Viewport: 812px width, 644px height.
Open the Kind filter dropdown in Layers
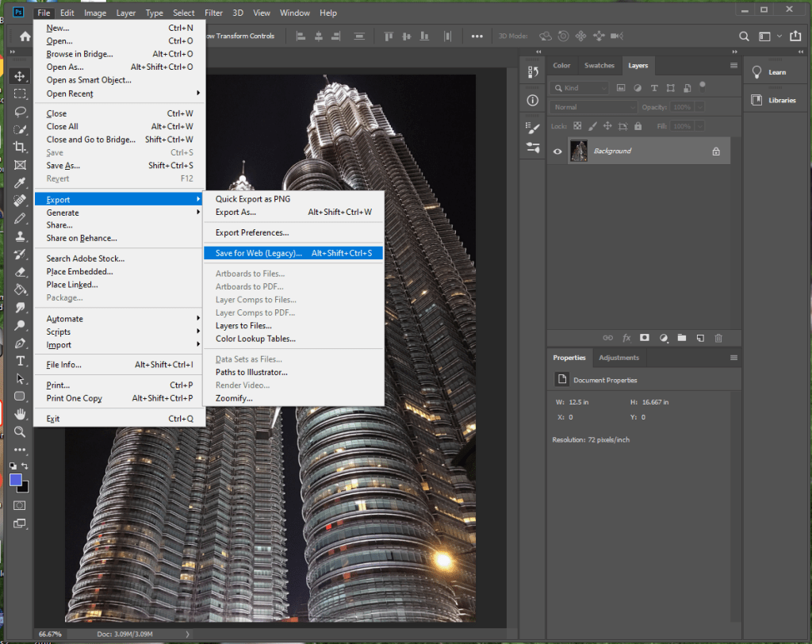[580, 88]
